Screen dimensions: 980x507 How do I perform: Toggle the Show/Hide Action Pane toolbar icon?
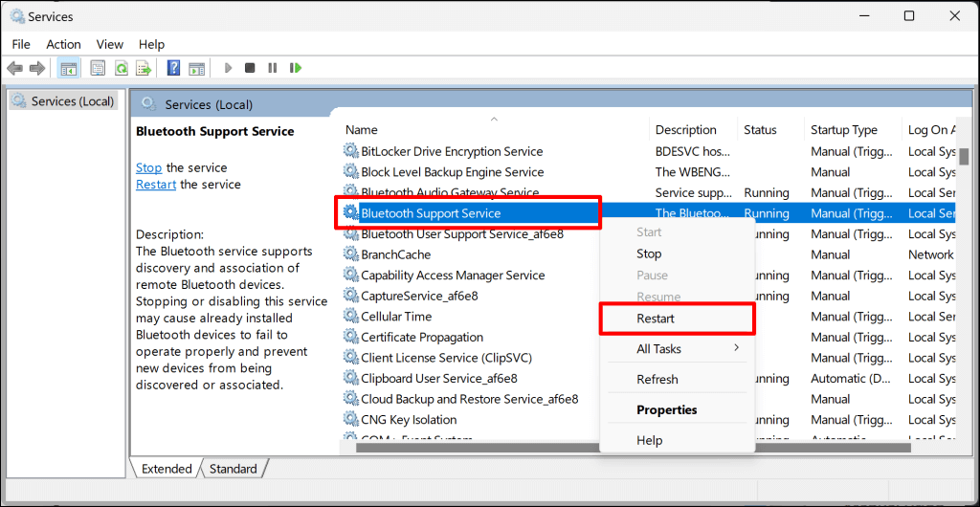[197, 68]
